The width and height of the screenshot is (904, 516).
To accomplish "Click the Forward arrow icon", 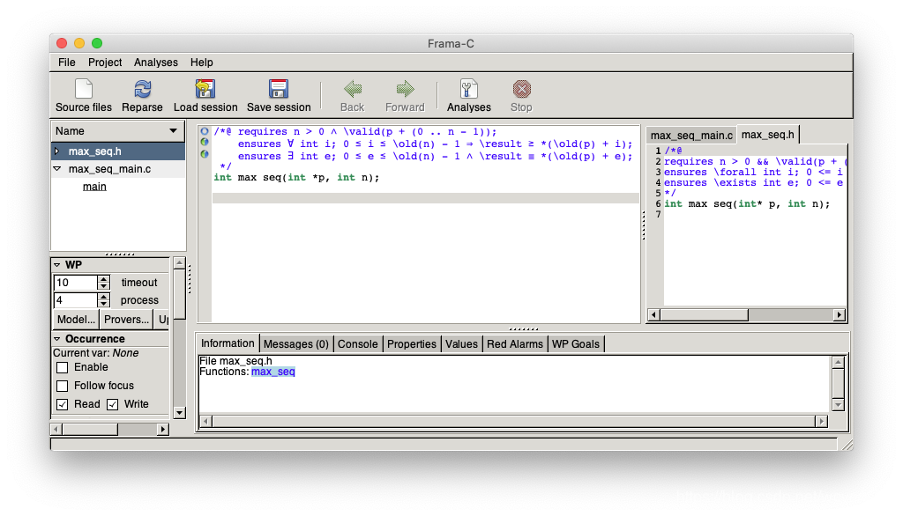I will [405, 89].
